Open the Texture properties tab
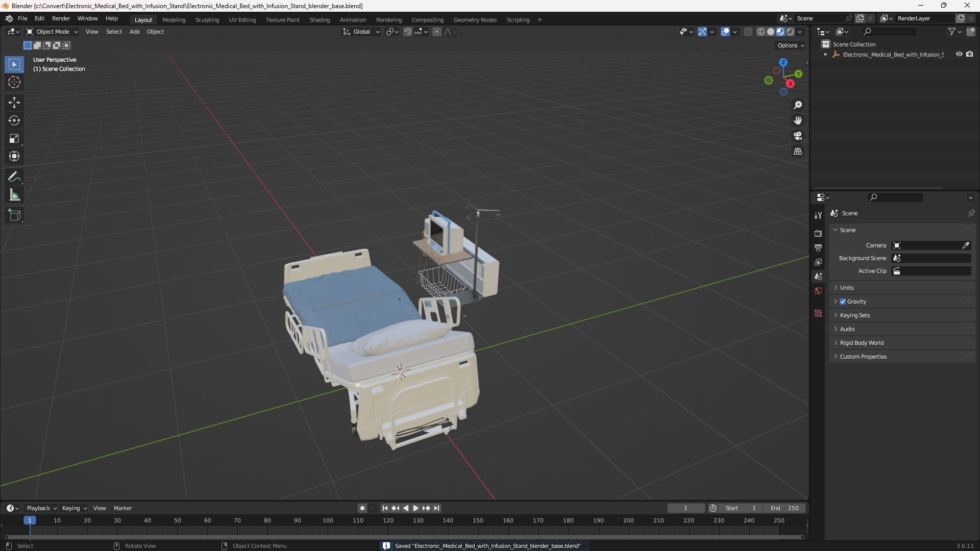This screenshot has height=551, width=980. pos(818,313)
